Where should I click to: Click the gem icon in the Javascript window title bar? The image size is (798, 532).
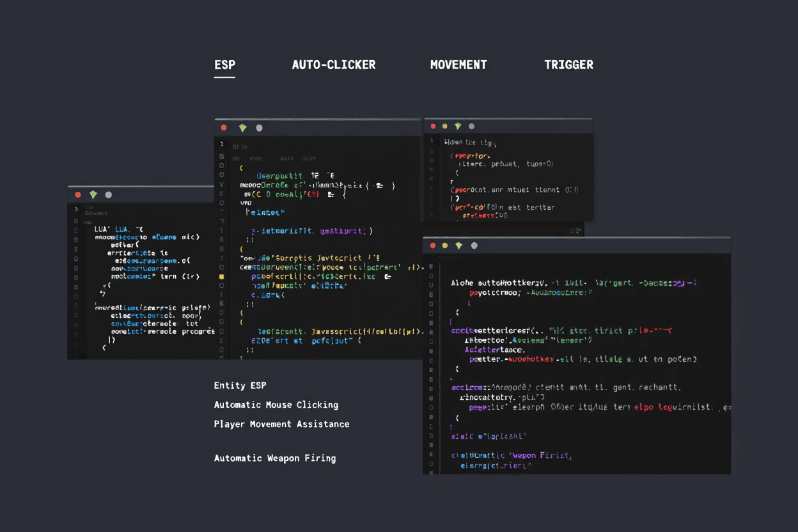click(x=243, y=128)
